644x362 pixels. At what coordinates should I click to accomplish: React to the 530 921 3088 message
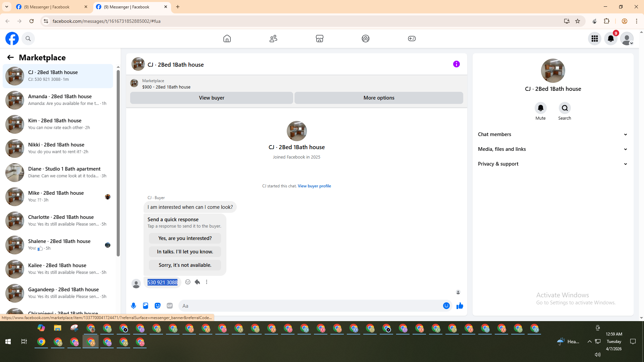[x=188, y=282]
